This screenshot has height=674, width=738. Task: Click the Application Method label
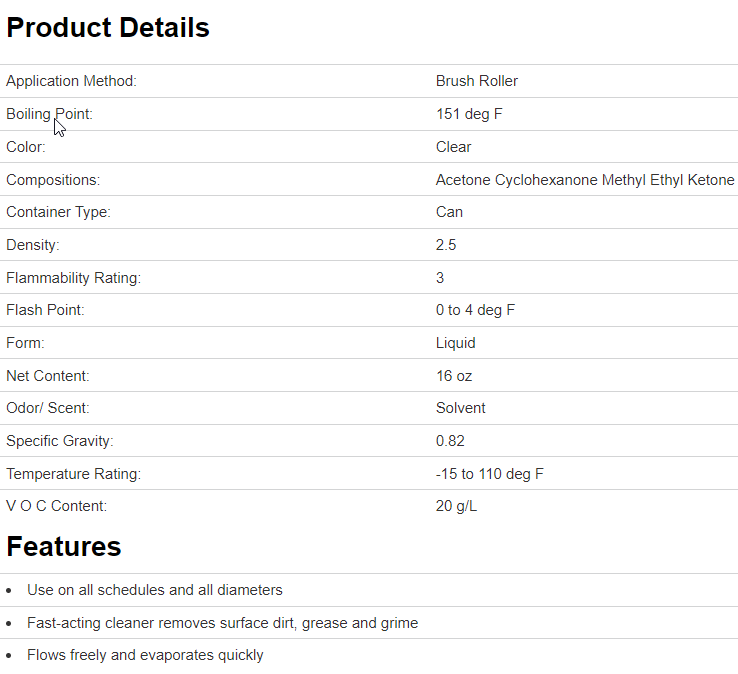point(71,81)
